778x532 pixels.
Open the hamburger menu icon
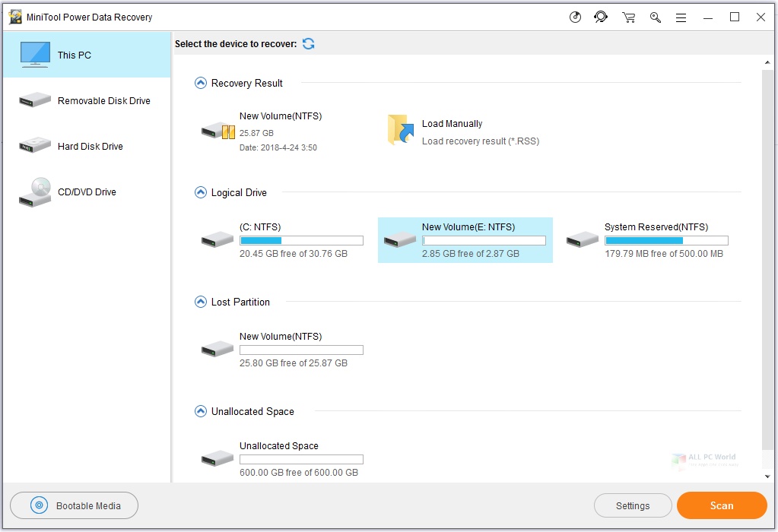(681, 17)
